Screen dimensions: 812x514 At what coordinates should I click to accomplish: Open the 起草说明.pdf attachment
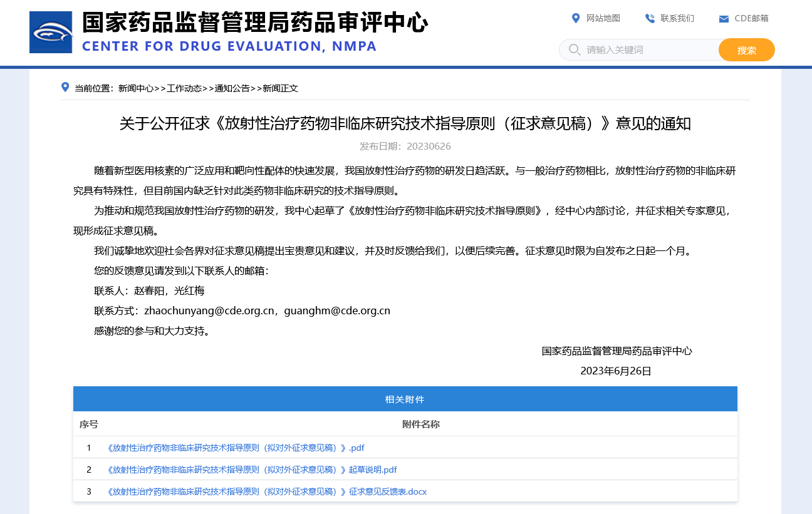[252, 470]
